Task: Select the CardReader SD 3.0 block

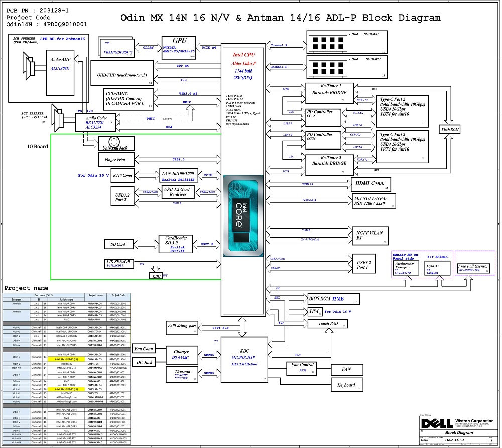Action: point(175,244)
